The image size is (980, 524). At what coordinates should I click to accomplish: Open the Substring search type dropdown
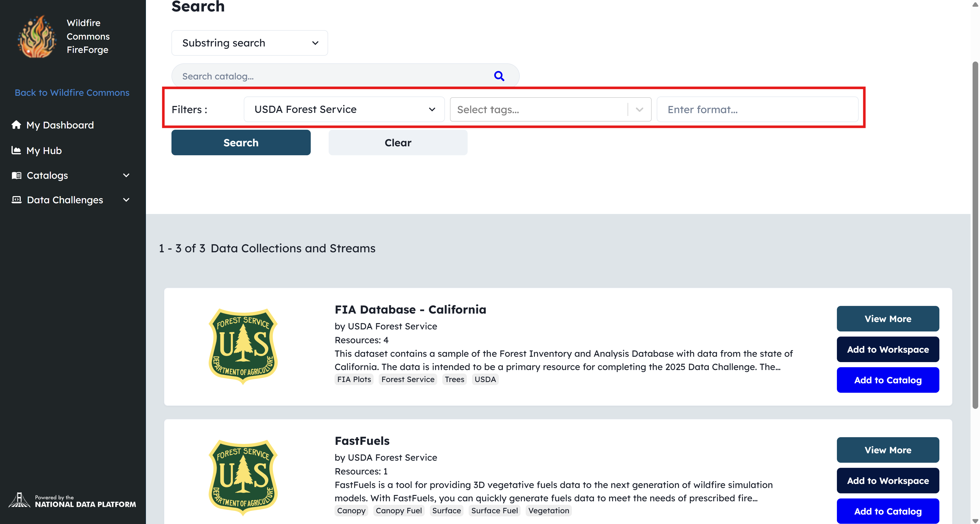pos(250,43)
